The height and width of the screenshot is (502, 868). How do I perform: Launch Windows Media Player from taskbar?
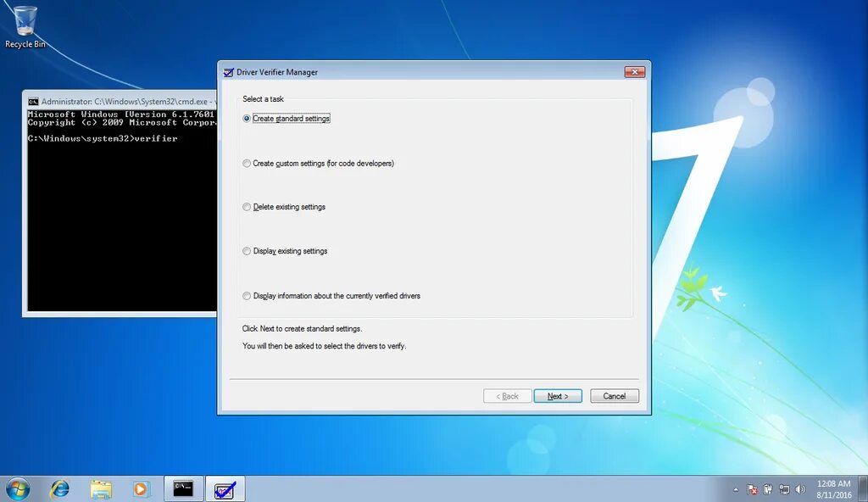tap(142, 488)
